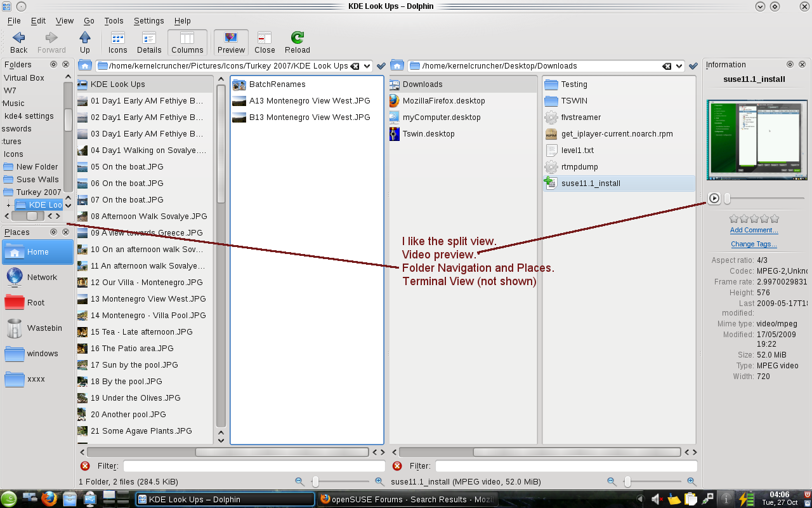Open the Tools menu

[114, 21]
